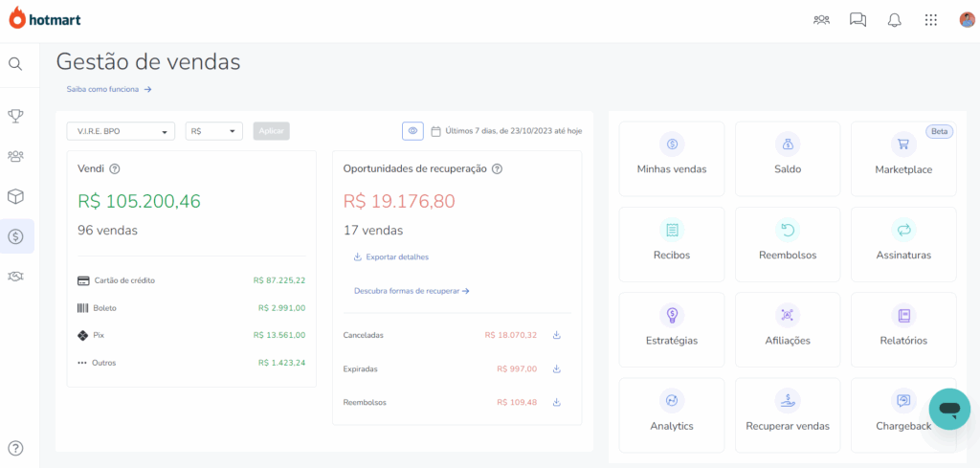Open the handshake icon in sidebar
980x468 pixels.
pyautogui.click(x=15, y=277)
